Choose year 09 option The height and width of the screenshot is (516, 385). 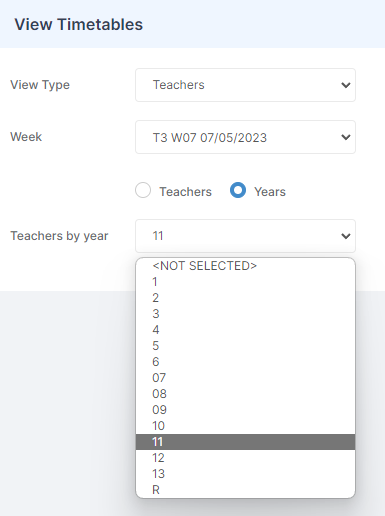(245, 410)
